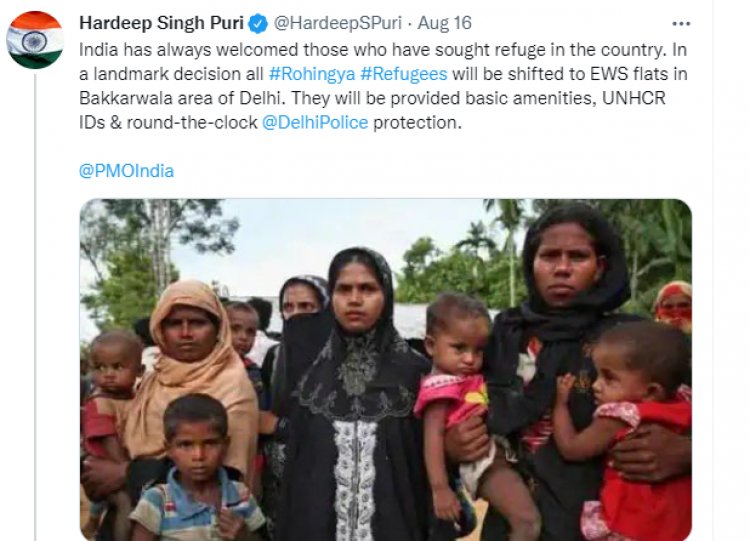Click the boy in striped shirt in photo
The image size is (750, 541).
click(x=197, y=471)
